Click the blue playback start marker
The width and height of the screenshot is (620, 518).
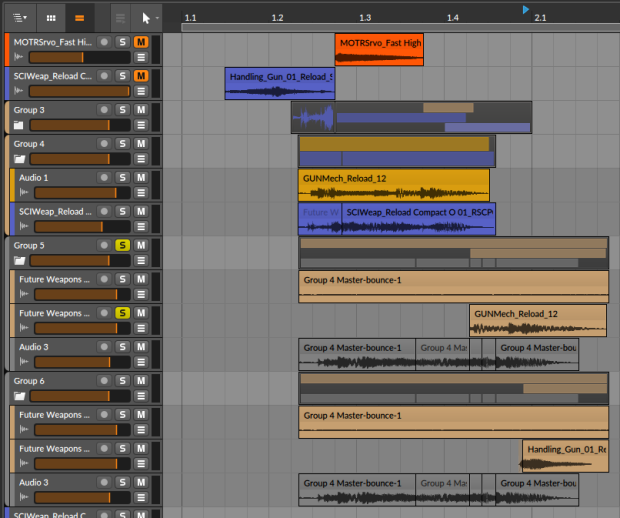tap(525, 9)
